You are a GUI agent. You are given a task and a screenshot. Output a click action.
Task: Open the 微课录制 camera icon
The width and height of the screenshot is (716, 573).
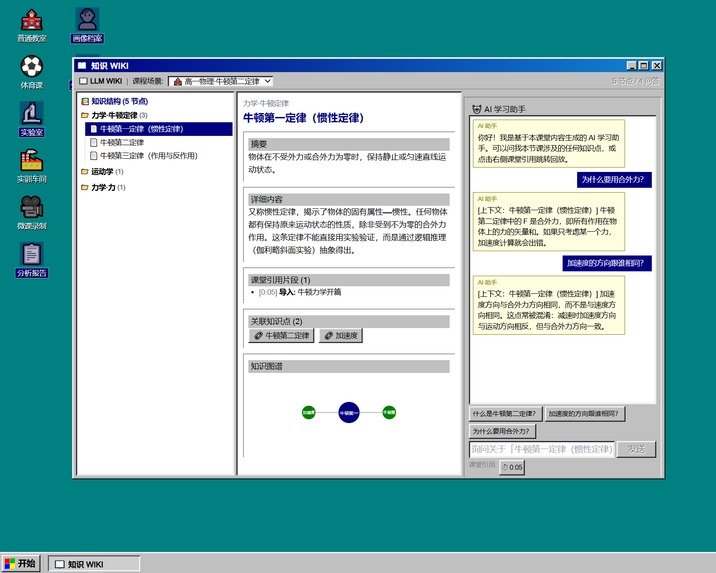(32, 213)
